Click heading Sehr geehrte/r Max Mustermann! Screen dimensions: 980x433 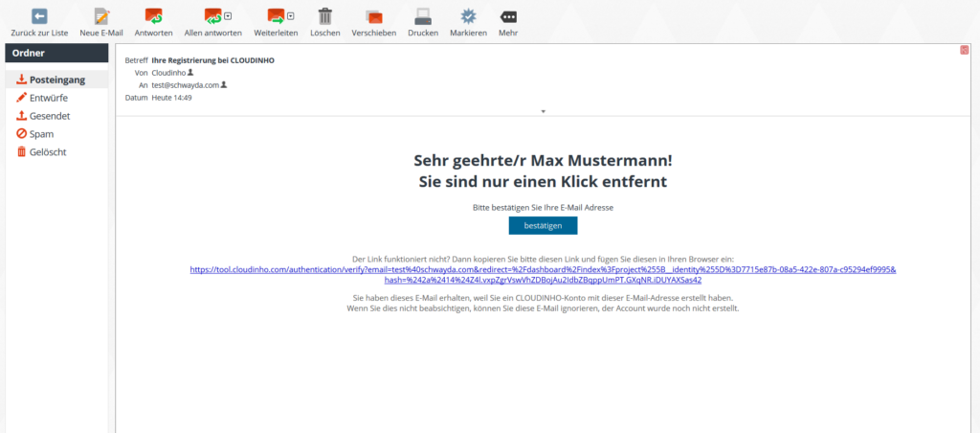pyautogui.click(x=544, y=160)
